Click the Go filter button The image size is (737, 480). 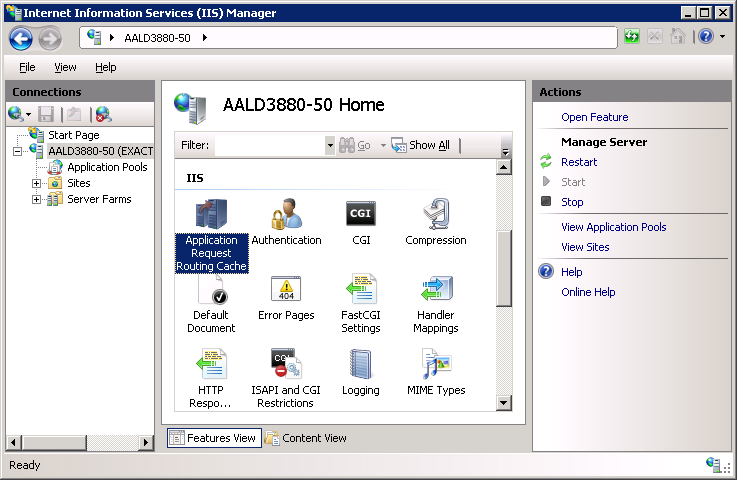tap(355, 145)
